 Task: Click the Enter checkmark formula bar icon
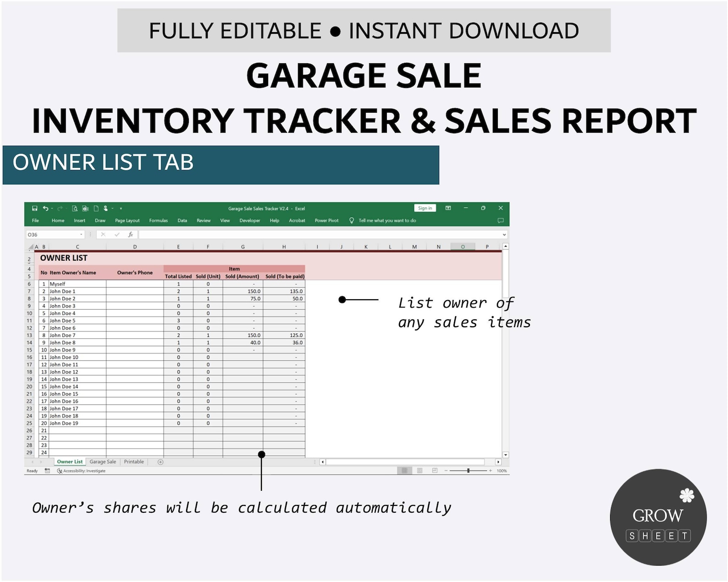pyautogui.click(x=117, y=235)
